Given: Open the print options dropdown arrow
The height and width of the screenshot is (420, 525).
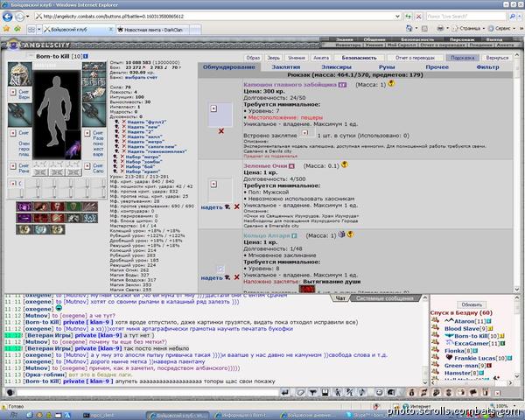Looking at the screenshot, I should [x=448, y=29].
